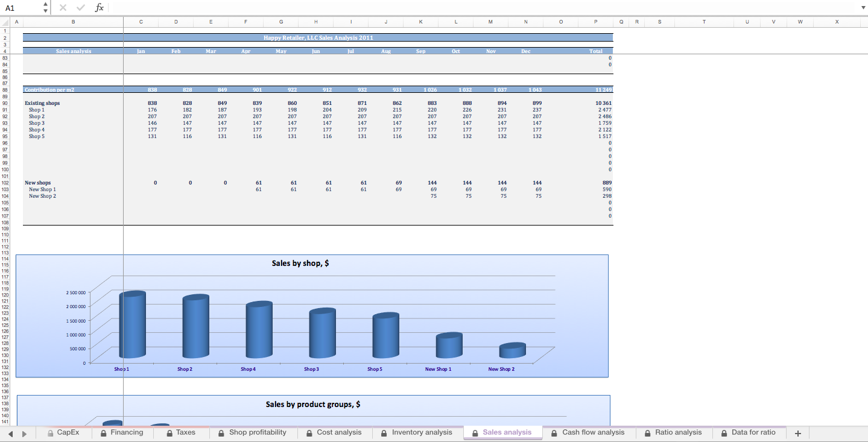Select row 90 header
The image size is (868, 442).
click(5, 103)
